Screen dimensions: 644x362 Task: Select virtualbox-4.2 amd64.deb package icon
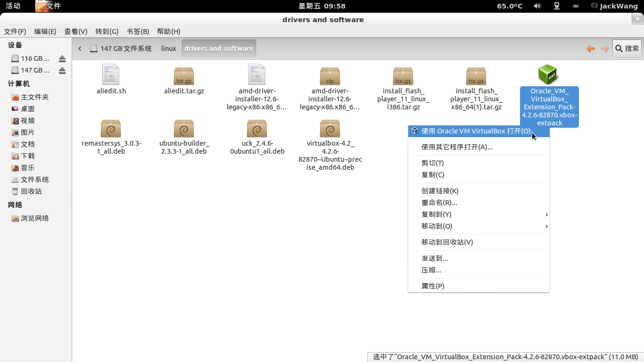[330, 128]
